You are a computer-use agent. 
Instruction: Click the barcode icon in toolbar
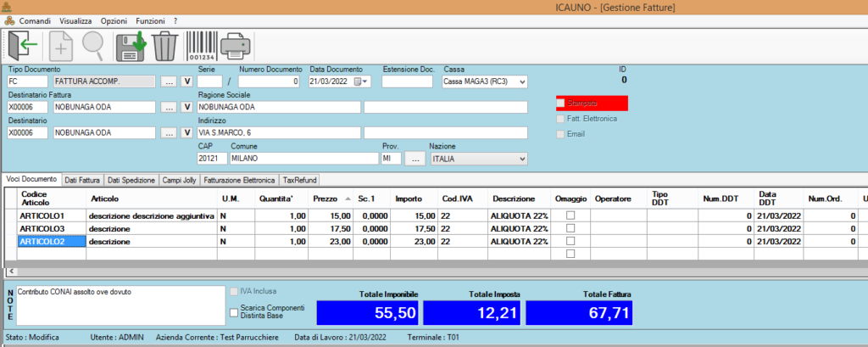coord(200,45)
